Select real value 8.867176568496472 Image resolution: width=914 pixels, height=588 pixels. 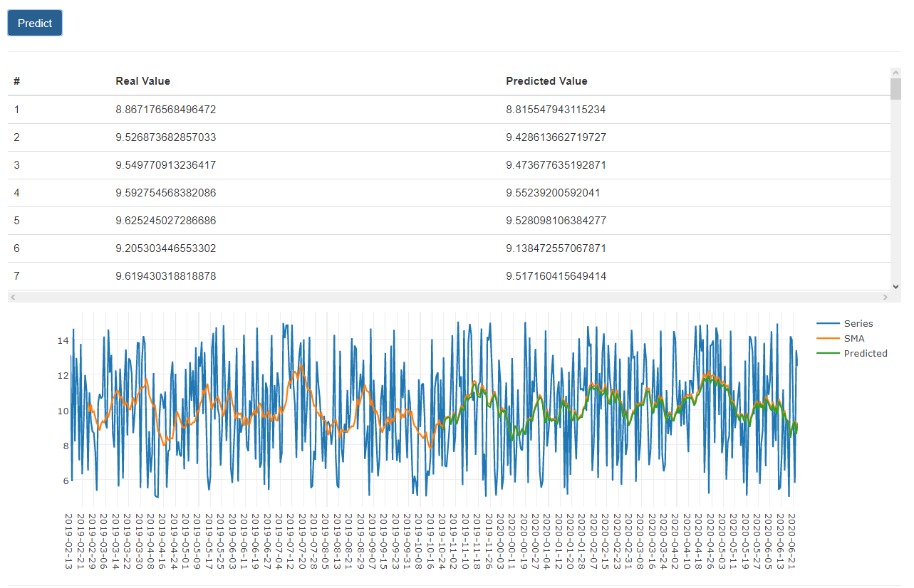click(166, 110)
